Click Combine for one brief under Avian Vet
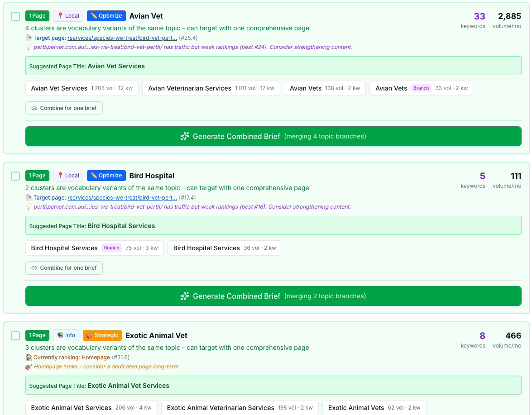This screenshot has height=415, width=532. 64,108
